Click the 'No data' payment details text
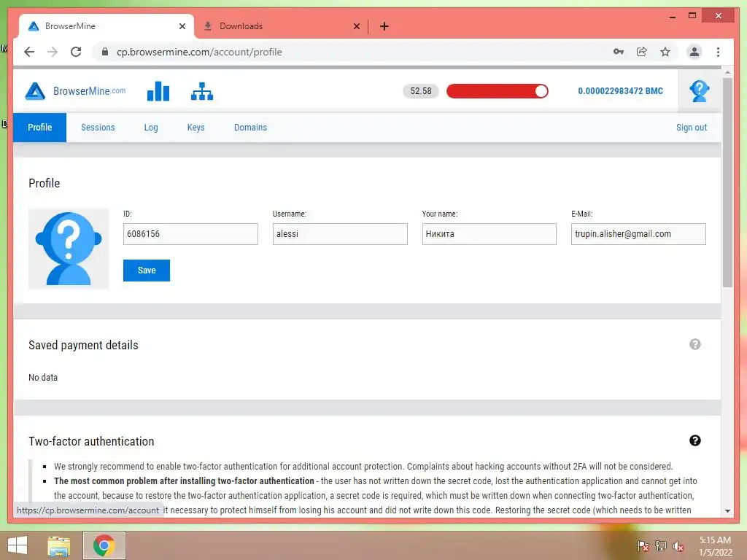 43,377
